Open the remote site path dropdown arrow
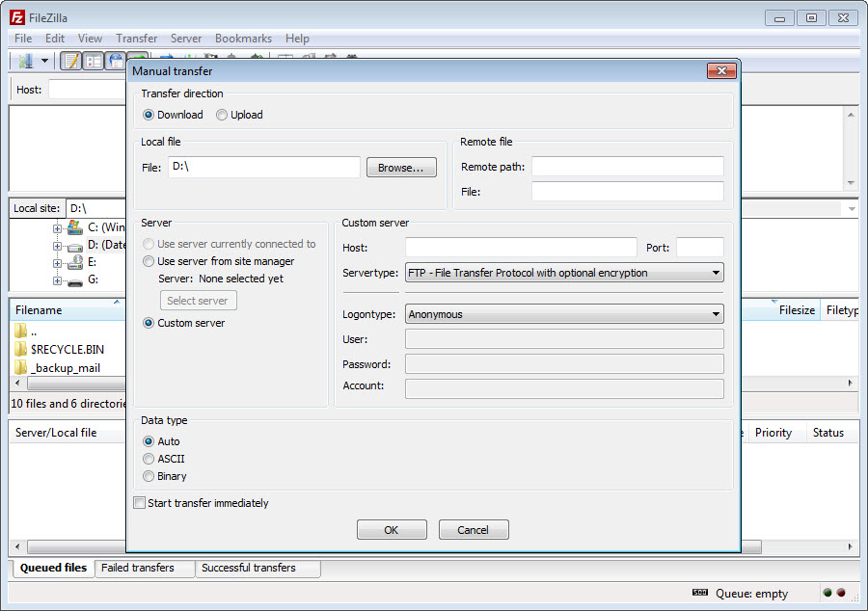 pos(852,209)
